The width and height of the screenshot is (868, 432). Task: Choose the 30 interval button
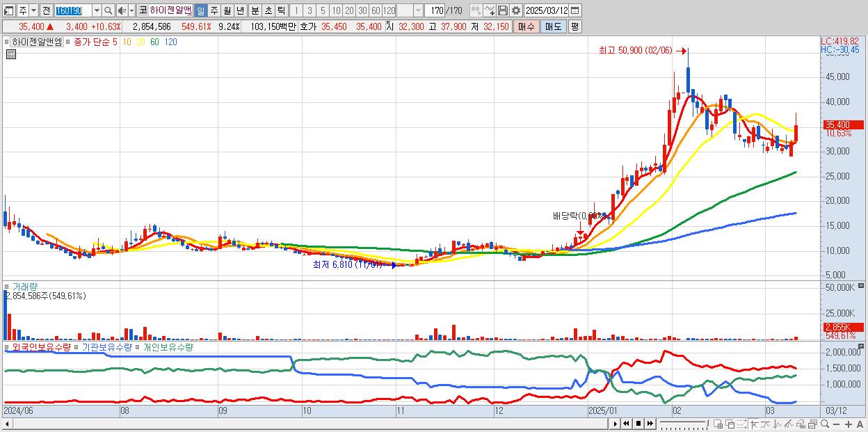coord(362,10)
